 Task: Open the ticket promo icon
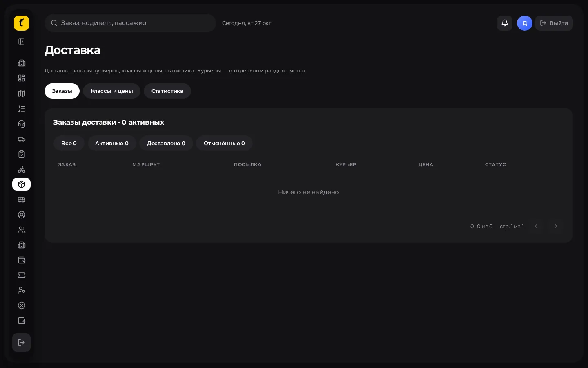point(22,275)
